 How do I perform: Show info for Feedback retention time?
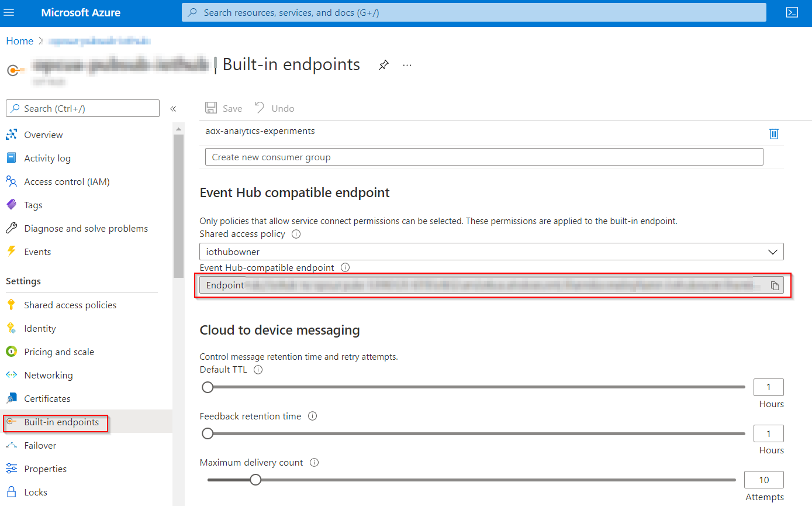click(312, 416)
